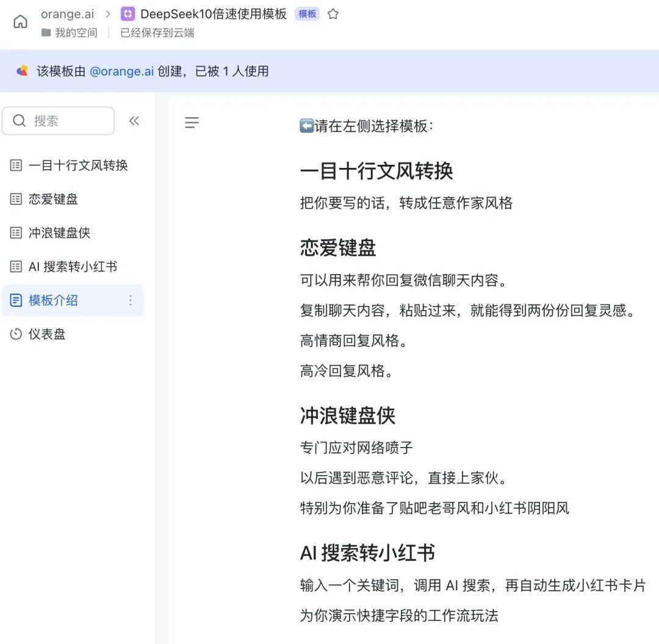Click the line 可以用来帮你回复微信聊天内容。
659x644 pixels.
(404, 280)
